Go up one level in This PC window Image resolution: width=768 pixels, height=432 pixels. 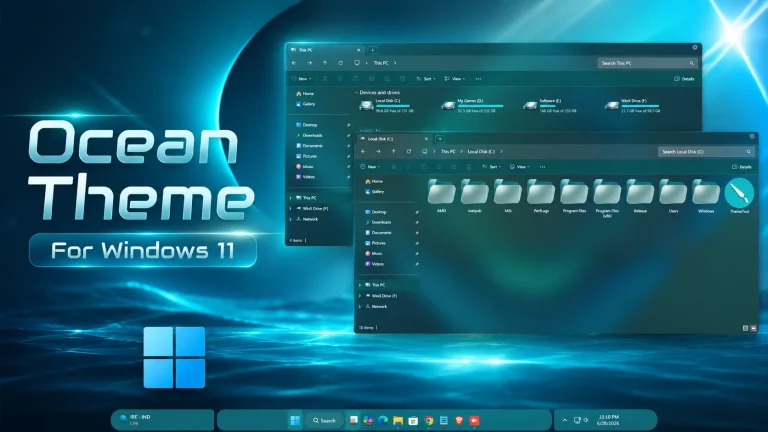click(325, 63)
